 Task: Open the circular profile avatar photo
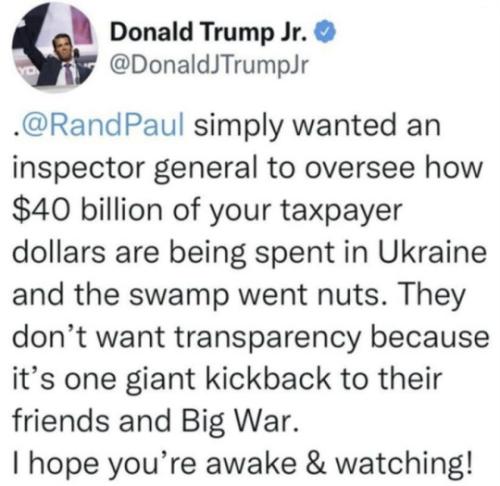pos(54,46)
